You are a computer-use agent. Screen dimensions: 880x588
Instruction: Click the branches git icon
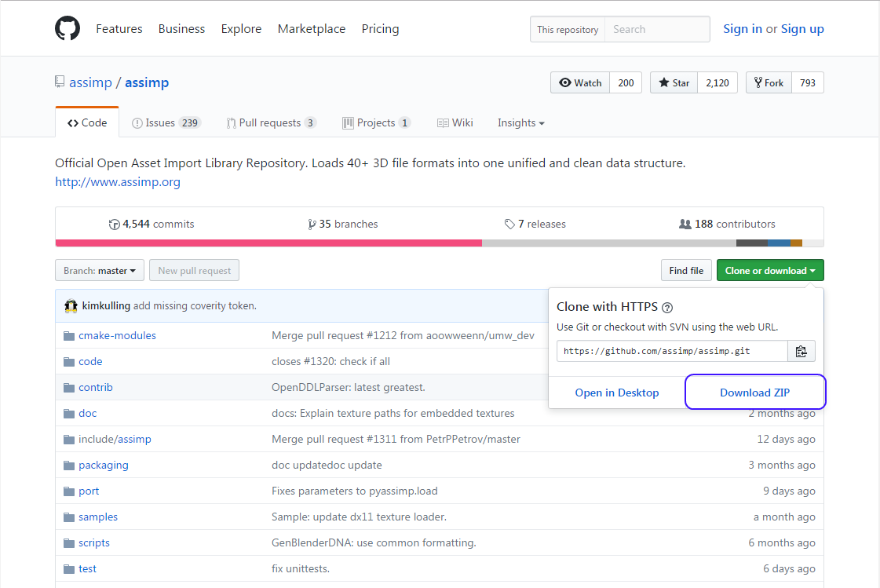click(x=312, y=225)
